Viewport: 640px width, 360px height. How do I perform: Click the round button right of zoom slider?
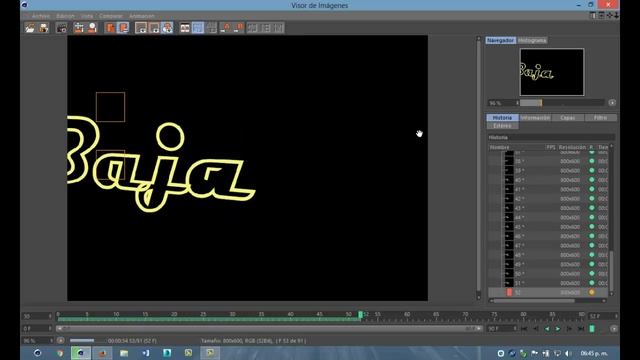point(612,103)
